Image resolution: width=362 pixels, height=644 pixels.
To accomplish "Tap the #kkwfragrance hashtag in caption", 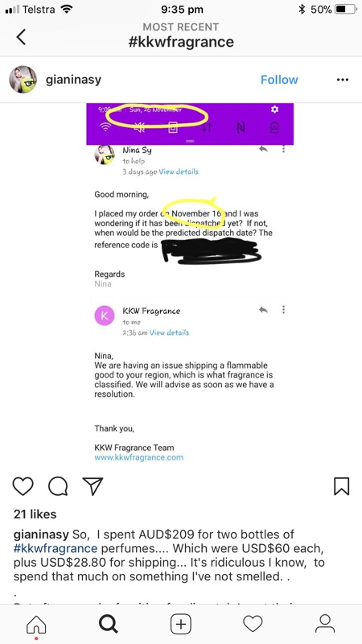I will 56,548.
